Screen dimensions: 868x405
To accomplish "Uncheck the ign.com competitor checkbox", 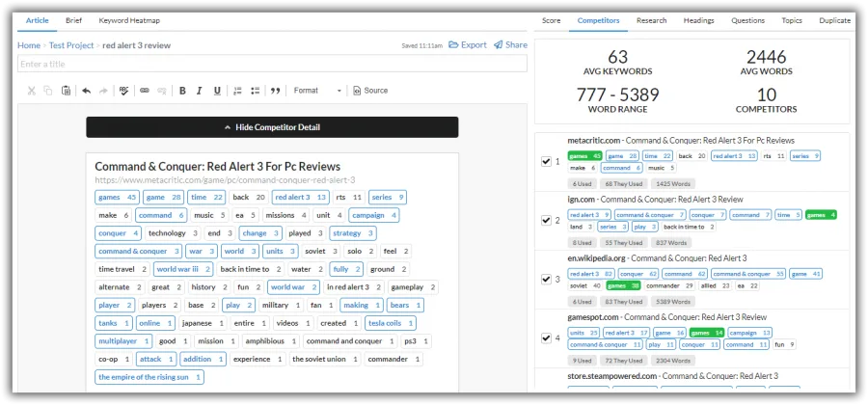I will click(x=546, y=220).
